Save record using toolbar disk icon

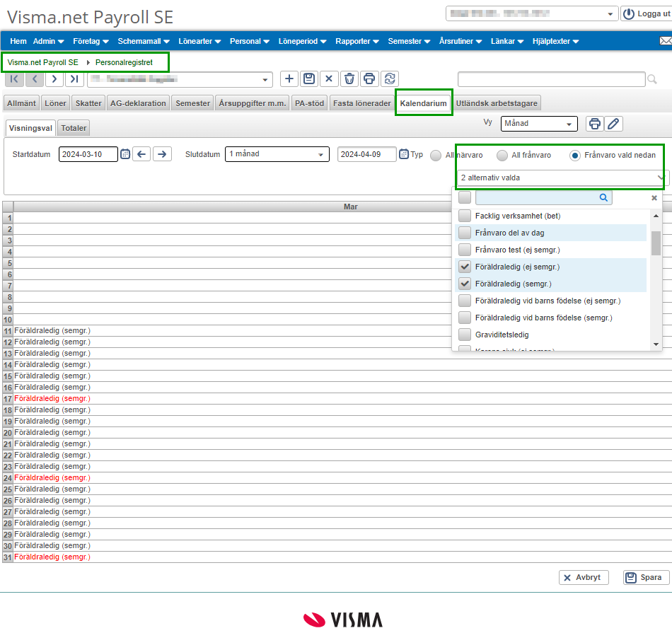[309, 79]
